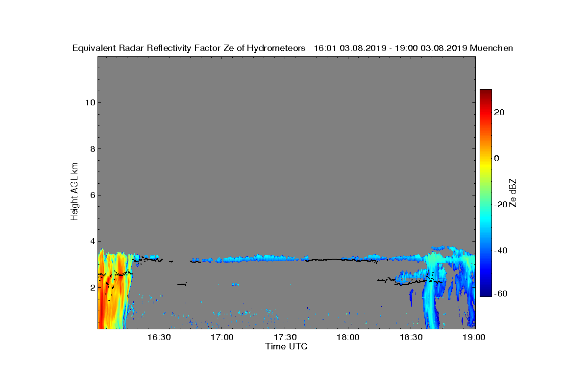Viewport: 588px width, 392px height.
Task: Click the colorbar value -60
Action: [x=501, y=294]
